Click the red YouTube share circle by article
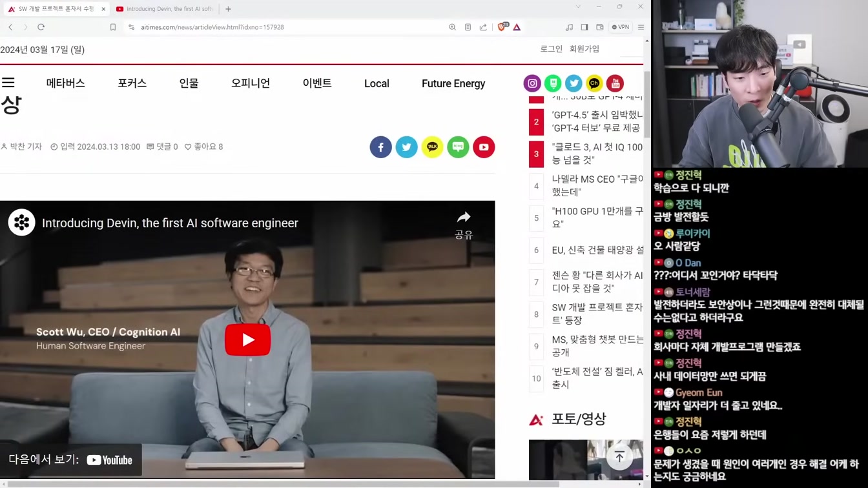Screen dimensions: 868x488 484,147
